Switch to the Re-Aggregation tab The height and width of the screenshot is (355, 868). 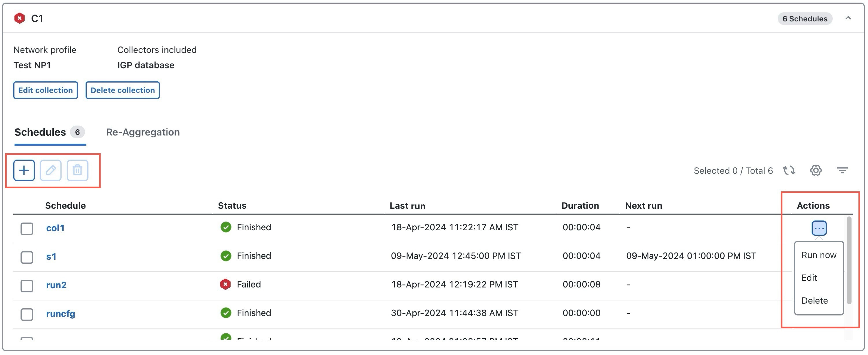(143, 132)
